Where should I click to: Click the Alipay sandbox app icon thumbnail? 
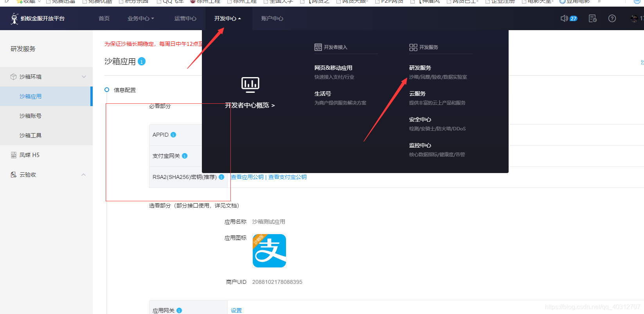click(x=269, y=251)
